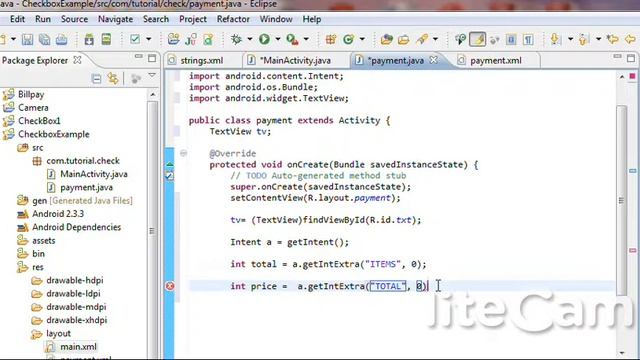Open the New wizard dropdown arrow

point(13,39)
